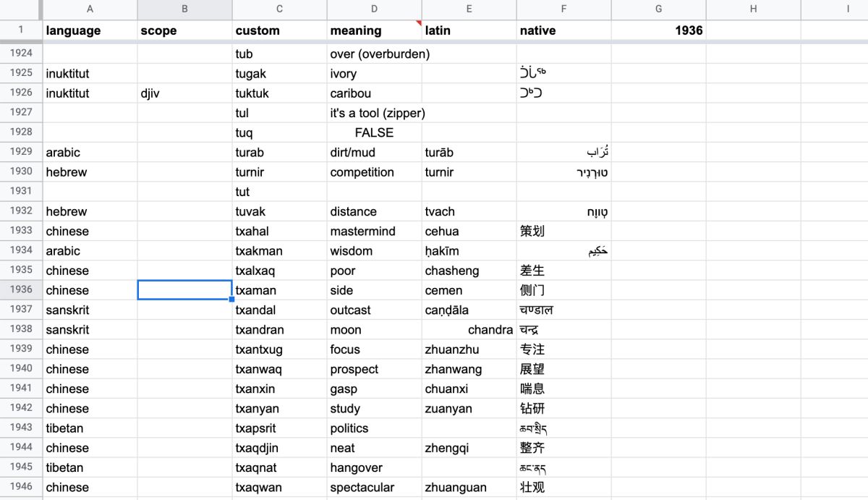Select column A header
This screenshot has height=500, width=868.
(x=90, y=9)
